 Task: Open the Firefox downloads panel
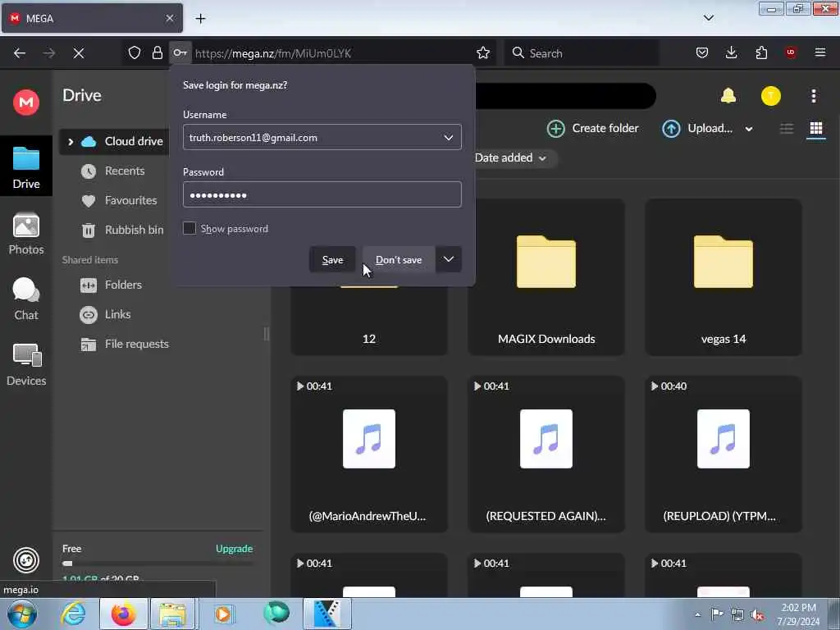pyautogui.click(x=731, y=52)
